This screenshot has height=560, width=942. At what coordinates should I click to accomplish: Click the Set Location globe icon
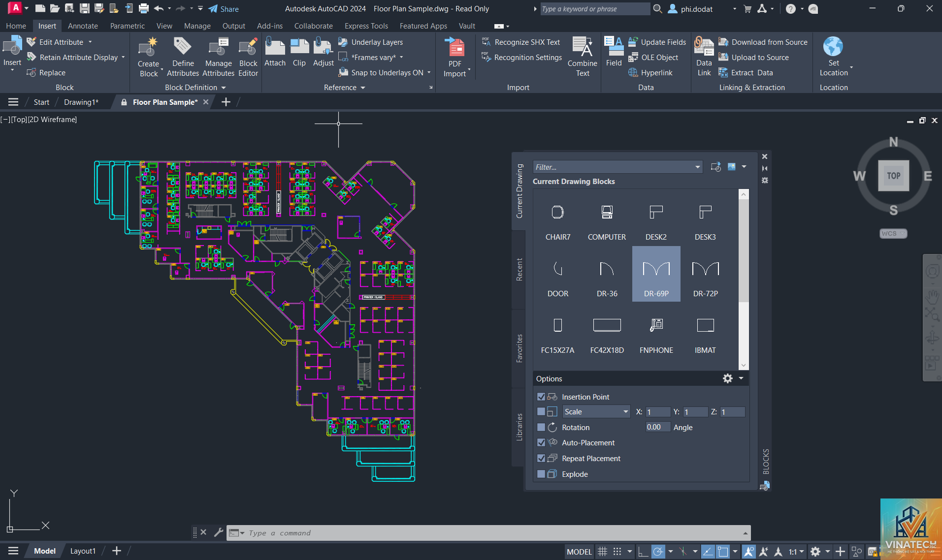[833, 47]
